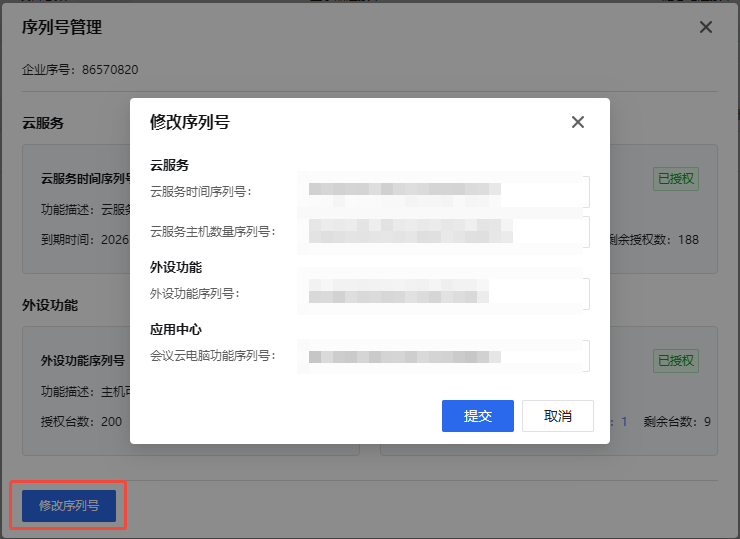
Task: Click the 企业序号 86570820 text
Action: pyautogui.click(x=80, y=70)
